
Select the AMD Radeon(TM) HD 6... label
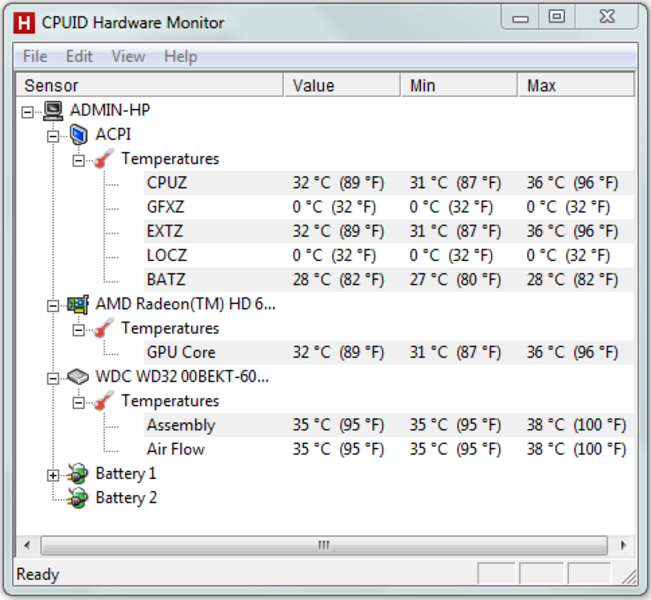click(185, 304)
